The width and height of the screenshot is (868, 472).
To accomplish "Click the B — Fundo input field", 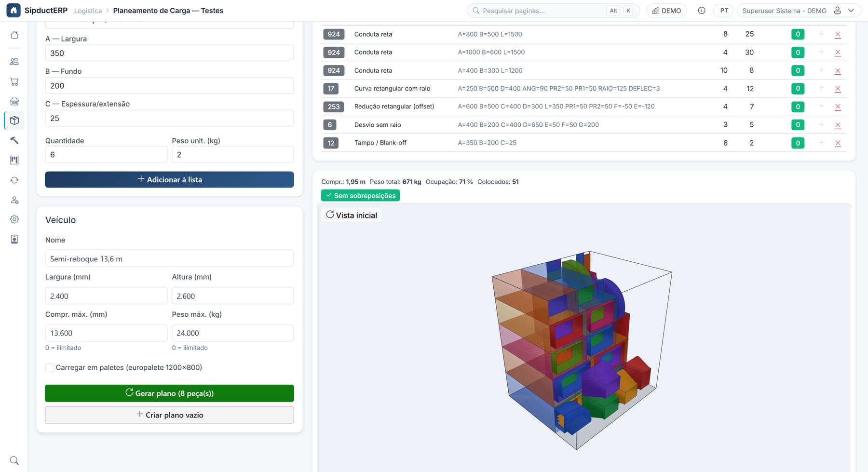I will click(169, 85).
